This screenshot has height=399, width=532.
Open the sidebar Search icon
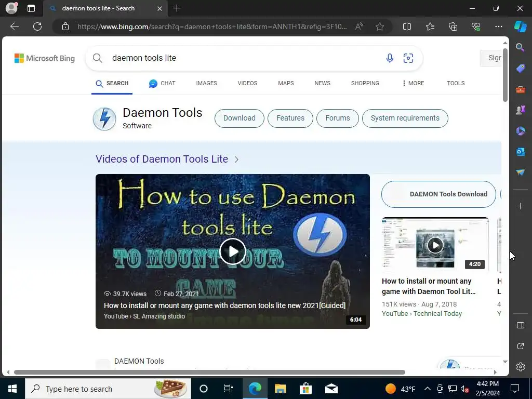click(520, 47)
